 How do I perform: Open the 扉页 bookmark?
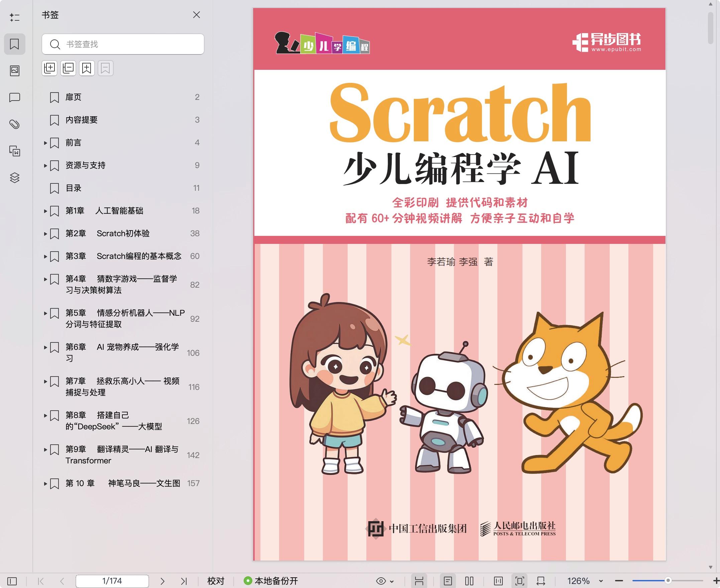coord(74,97)
